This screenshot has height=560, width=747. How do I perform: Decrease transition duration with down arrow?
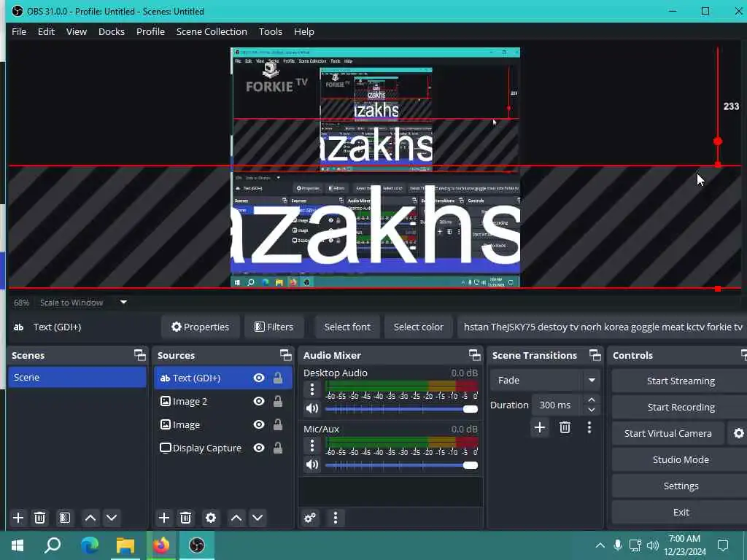coord(591,410)
